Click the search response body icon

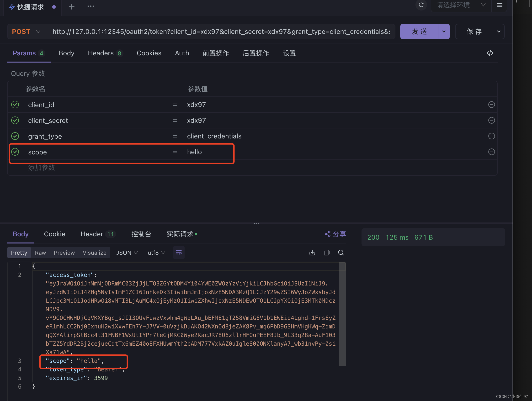(x=340, y=252)
